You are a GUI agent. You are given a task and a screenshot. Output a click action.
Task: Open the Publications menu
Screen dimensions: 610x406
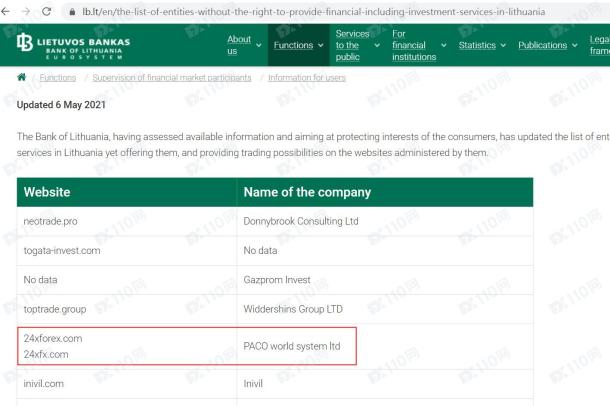pos(542,45)
